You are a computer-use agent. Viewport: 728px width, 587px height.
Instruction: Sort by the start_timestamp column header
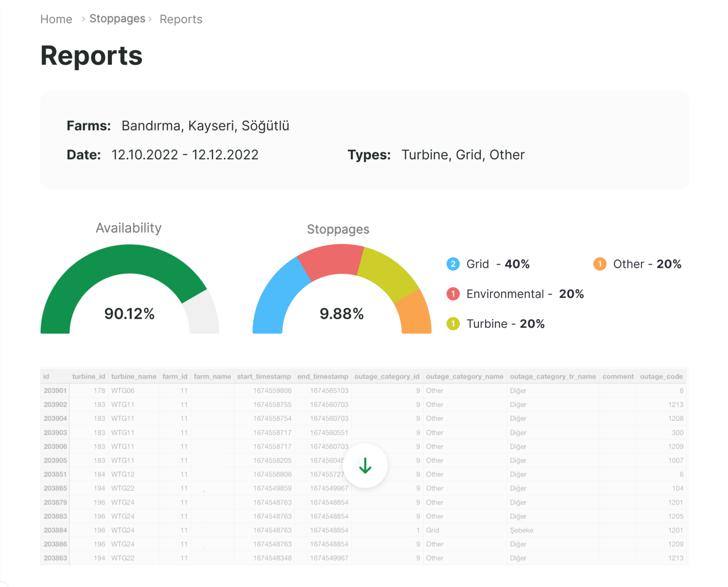click(264, 376)
